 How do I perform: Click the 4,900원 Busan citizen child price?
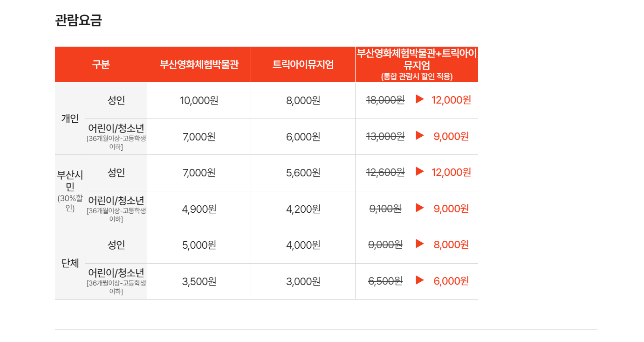199,209
